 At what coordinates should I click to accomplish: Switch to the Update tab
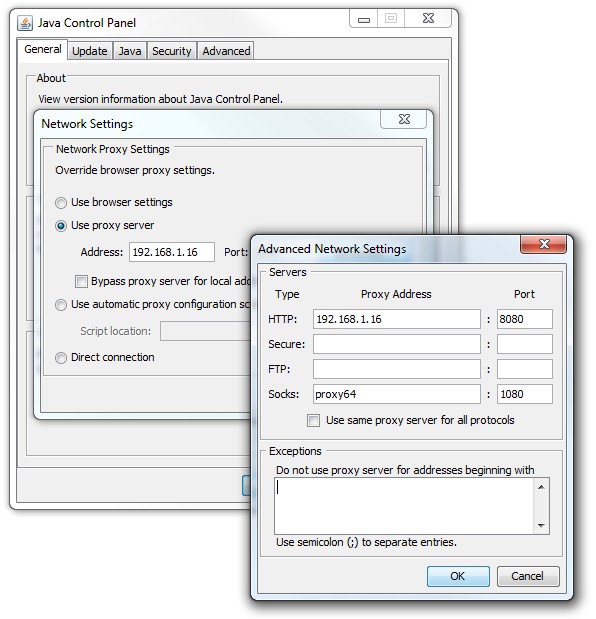point(90,51)
